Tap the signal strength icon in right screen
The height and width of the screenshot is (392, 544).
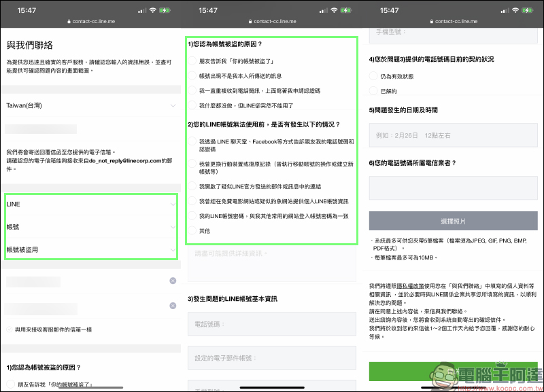point(504,11)
